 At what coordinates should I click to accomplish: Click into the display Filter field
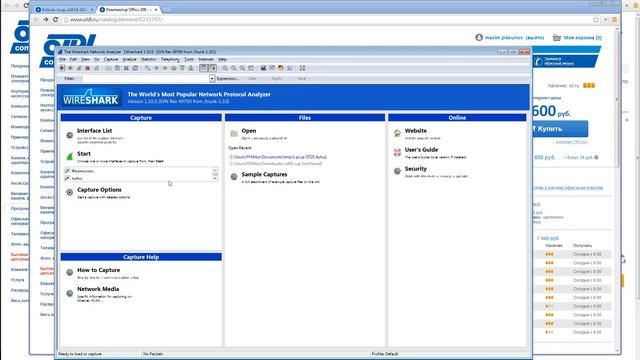point(146,78)
